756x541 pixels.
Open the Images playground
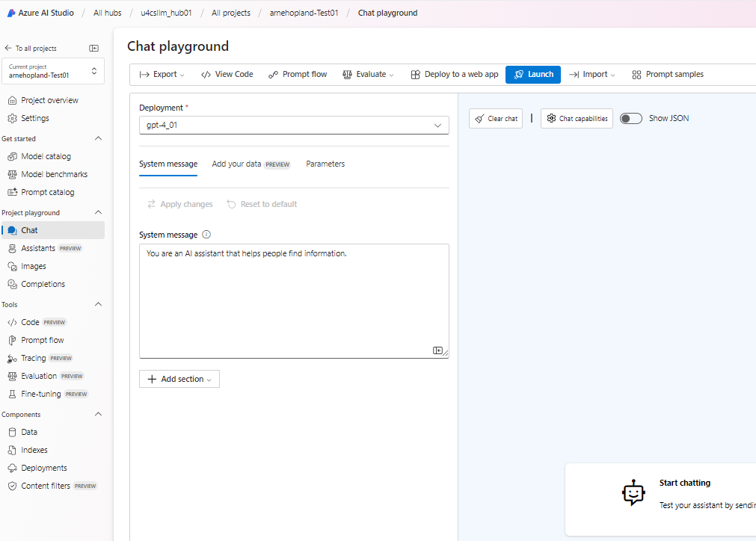pos(34,266)
